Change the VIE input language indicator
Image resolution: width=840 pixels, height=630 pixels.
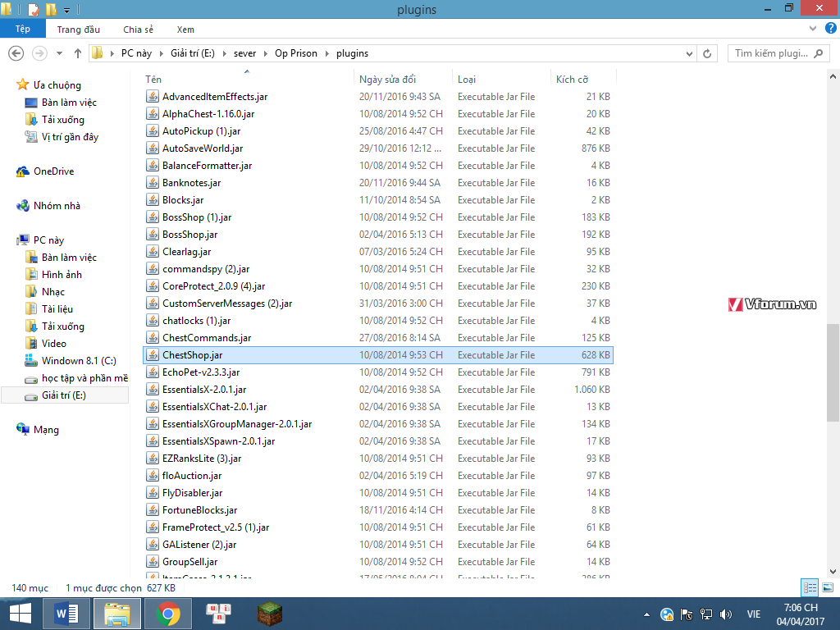click(x=753, y=614)
